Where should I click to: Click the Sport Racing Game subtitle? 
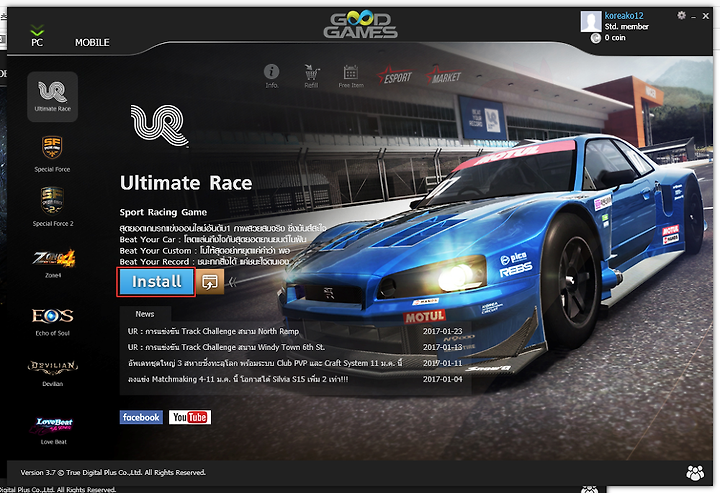click(163, 212)
